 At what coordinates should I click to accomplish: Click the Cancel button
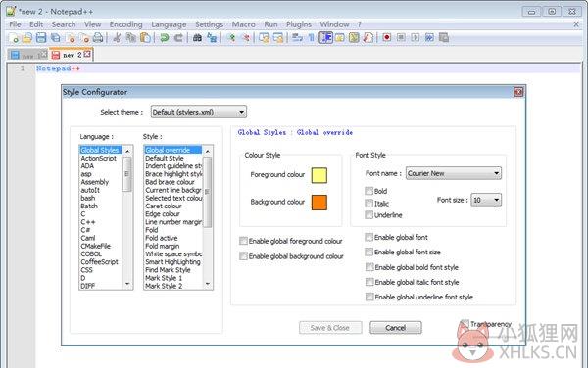[x=396, y=328]
